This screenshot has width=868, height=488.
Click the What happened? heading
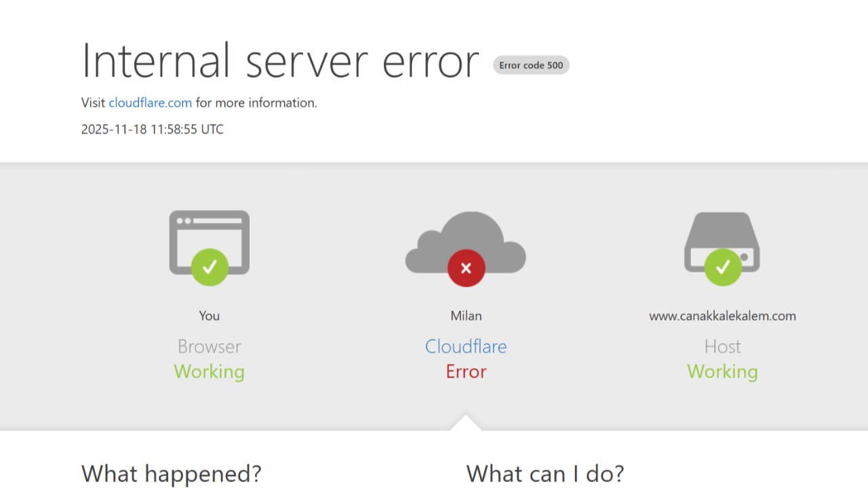171,473
